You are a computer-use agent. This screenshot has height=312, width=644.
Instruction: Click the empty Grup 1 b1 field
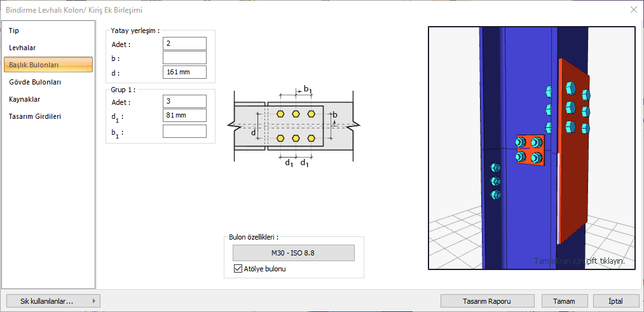coord(184,131)
